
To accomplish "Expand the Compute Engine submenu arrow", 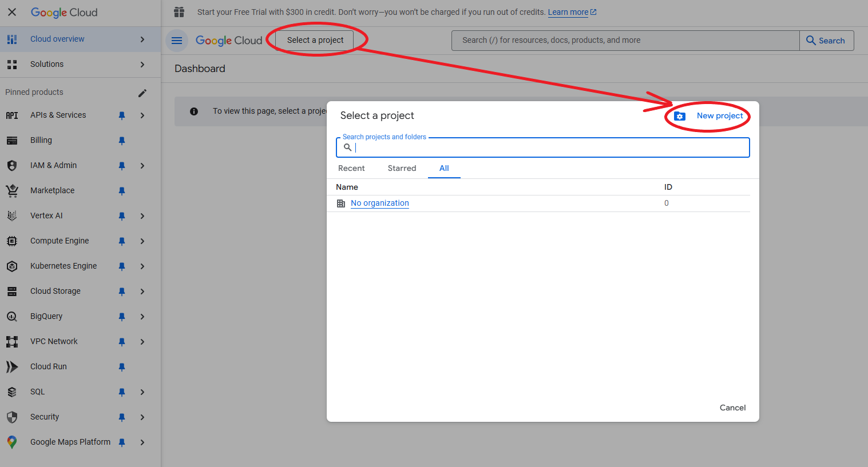I will click(142, 241).
